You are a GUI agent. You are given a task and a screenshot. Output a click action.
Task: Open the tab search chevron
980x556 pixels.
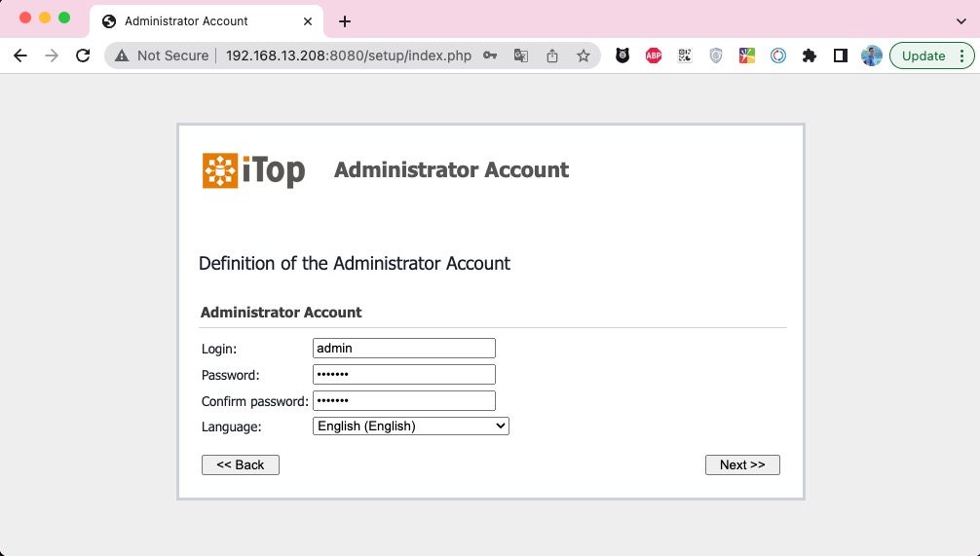(961, 21)
